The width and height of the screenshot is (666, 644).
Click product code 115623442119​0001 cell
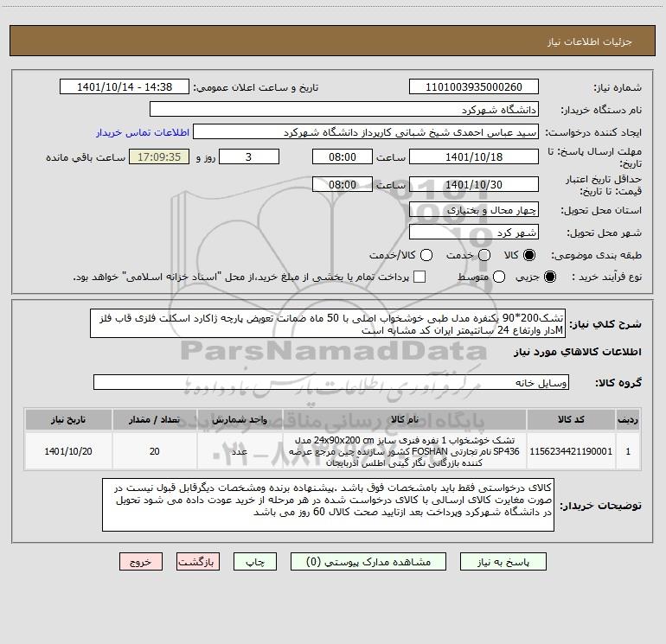[571, 451]
